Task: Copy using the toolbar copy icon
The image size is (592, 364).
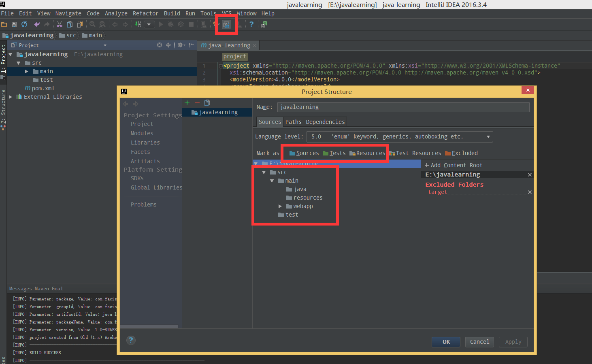Action: click(x=70, y=24)
